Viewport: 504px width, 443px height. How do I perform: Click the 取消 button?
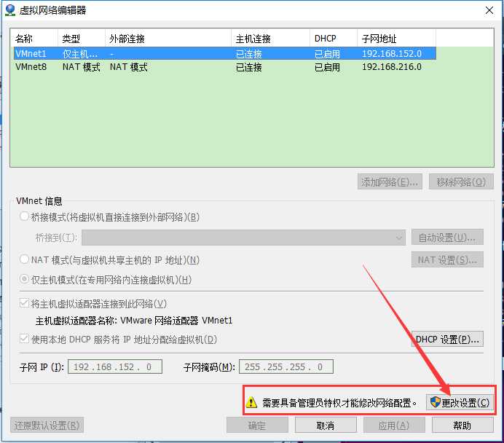click(x=326, y=426)
